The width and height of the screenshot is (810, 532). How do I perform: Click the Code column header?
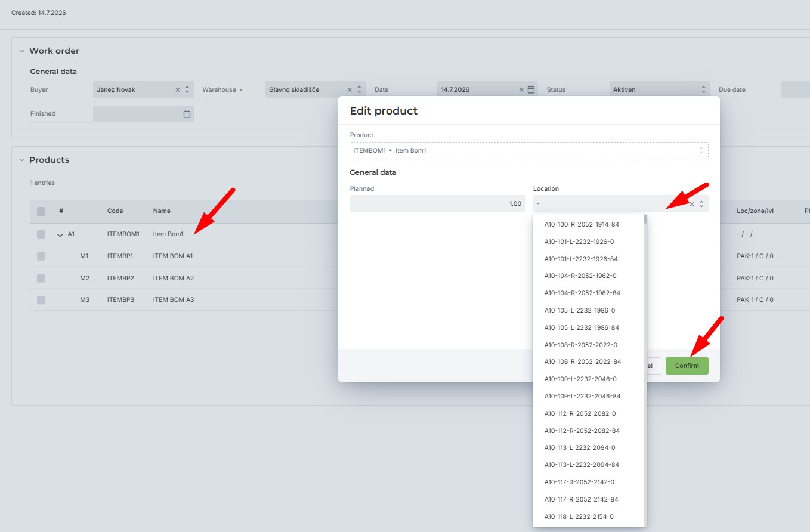[x=115, y=211]
